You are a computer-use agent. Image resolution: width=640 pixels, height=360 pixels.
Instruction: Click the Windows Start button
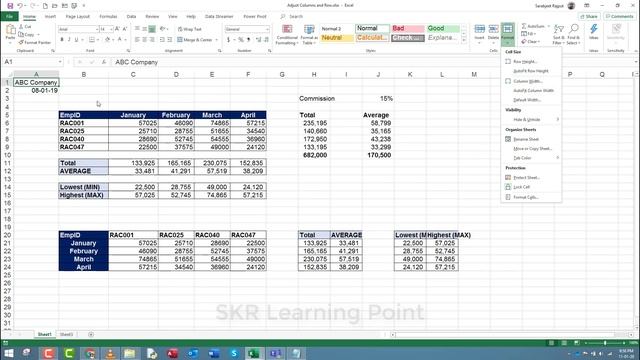pyautogui.click(x=8, y=353)
